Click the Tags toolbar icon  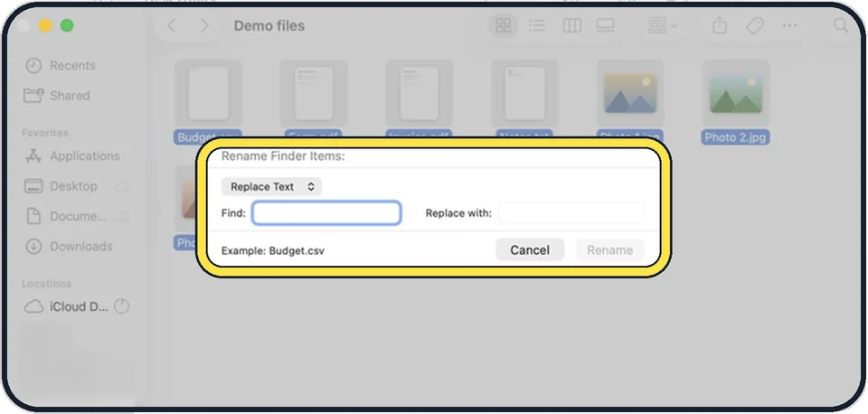pyautogui.click(x=754, y=25)
